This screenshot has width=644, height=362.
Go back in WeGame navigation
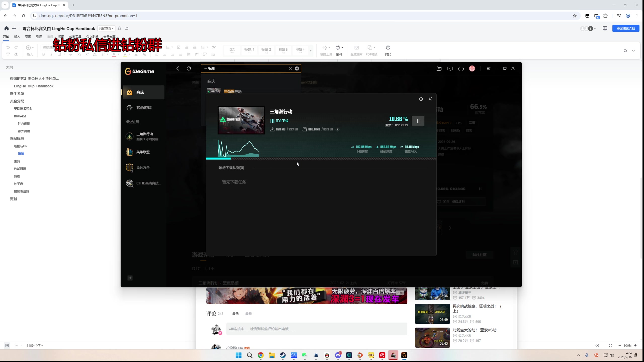(x=178, y=68)
